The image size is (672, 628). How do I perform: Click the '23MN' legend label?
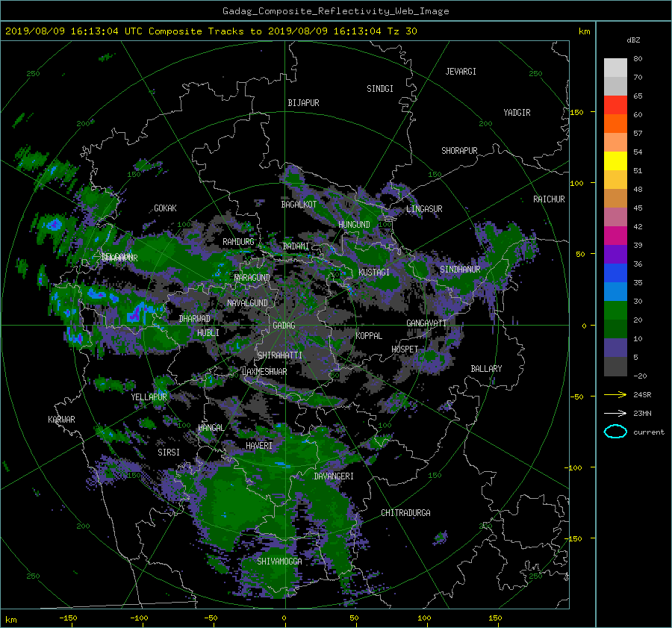[x=642, y=413]
